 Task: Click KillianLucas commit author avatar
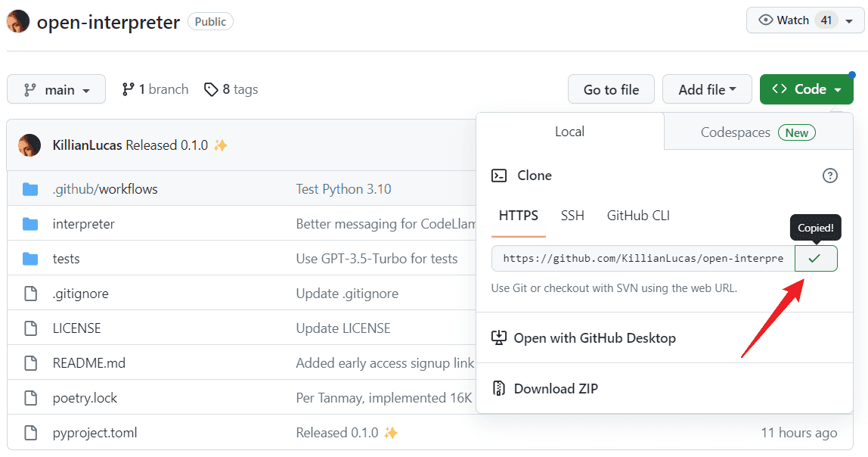pyautogui.click(x=29, y=145)
